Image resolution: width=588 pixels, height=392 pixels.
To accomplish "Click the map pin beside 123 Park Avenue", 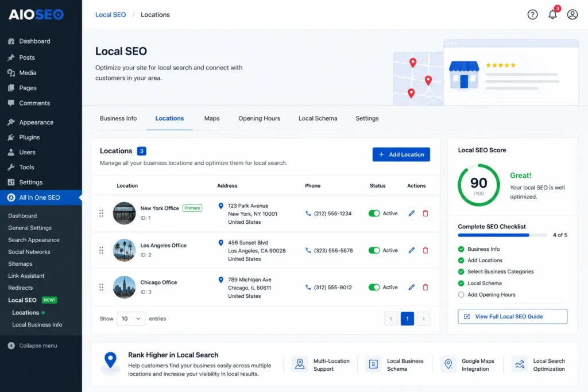I will pos(221,205).
